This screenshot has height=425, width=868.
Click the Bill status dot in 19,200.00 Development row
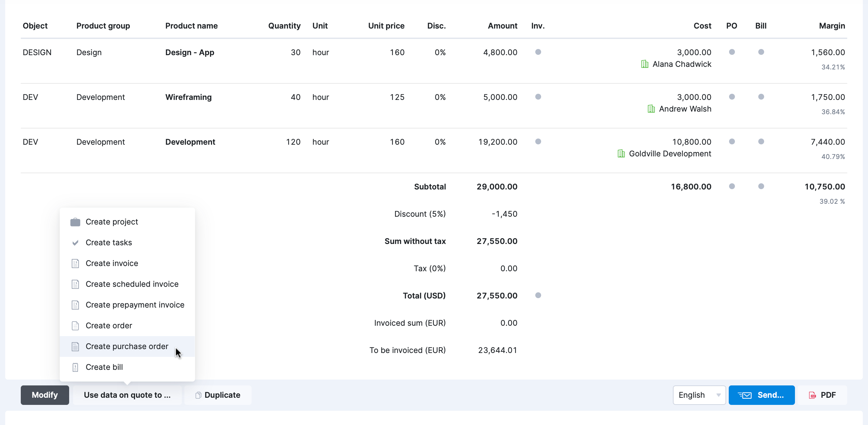pos(761,141)
